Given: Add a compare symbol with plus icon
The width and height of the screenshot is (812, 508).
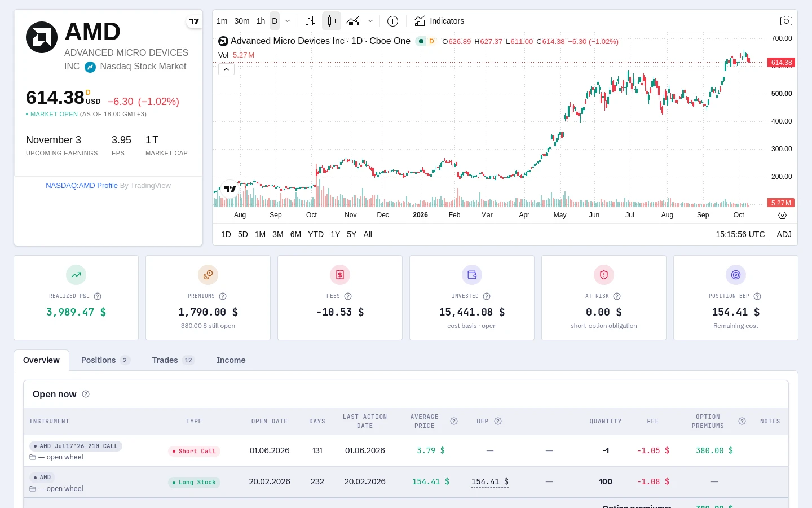Looking at the screenshot, I should point(393,21).
